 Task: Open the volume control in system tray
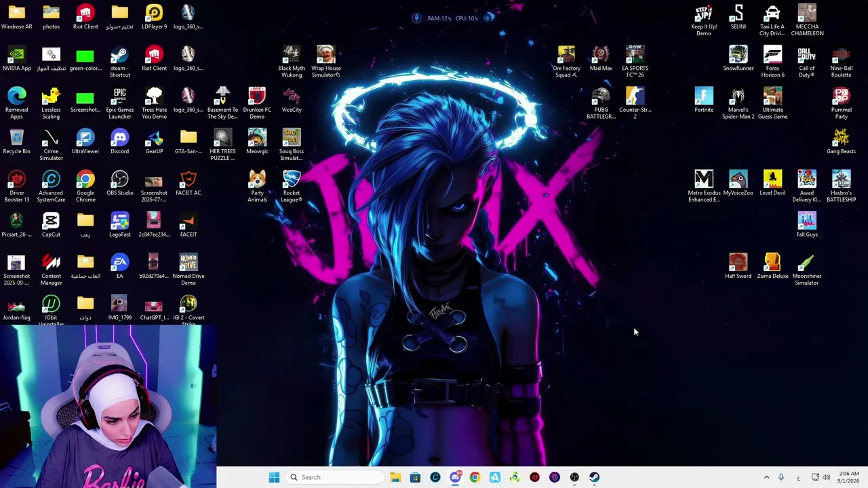click(x=826, y=477)
